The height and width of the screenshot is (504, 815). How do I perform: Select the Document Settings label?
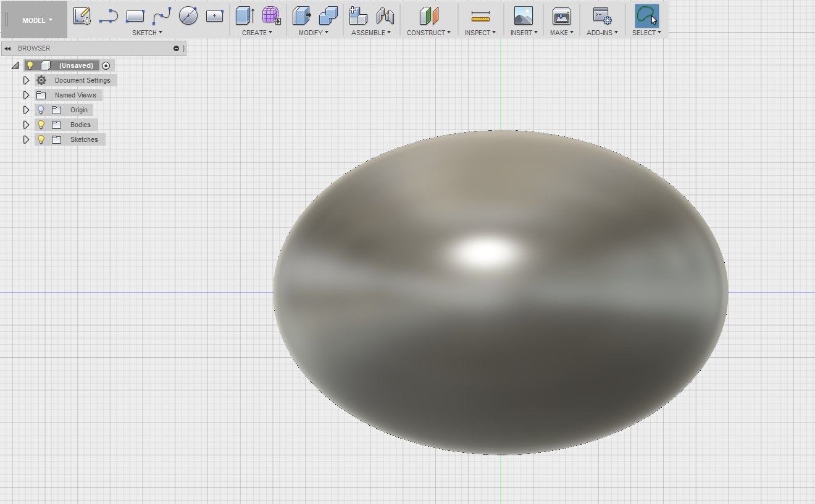pyautogui.click(x=83, y=80)
